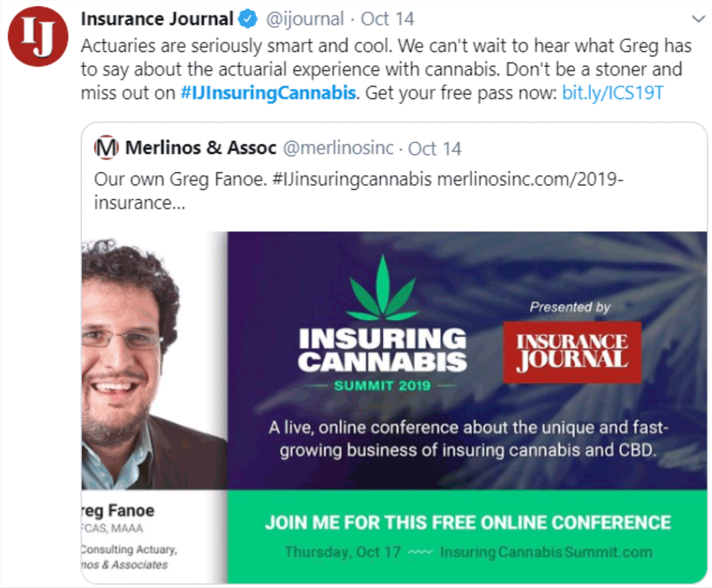Open the tweet options chevron menu
The height and width of the screenshot is (588, 712).
pos(696,19)
